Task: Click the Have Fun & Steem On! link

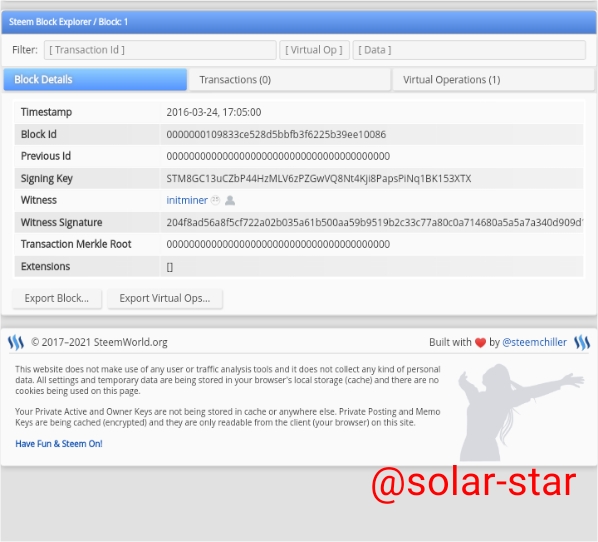Action: point(59,444)
